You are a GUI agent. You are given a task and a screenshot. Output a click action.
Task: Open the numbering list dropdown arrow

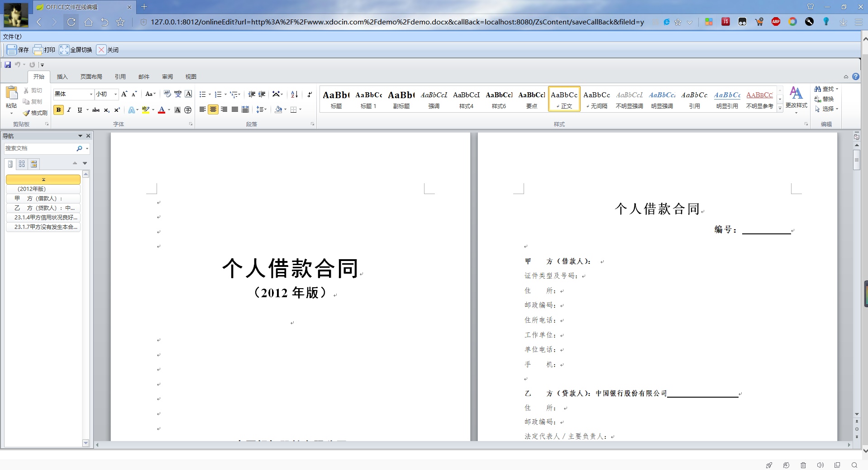pos(225,95)
